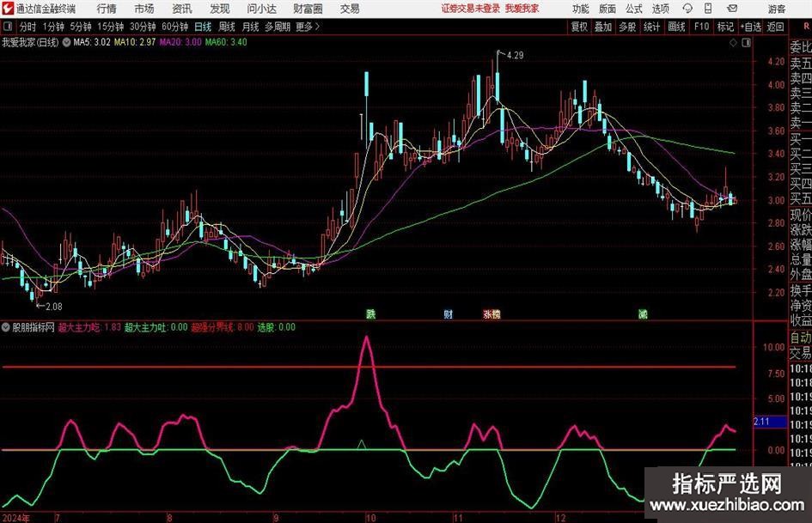This screenshot has height=523, width=812.
Task: Click the 超大主力吐: 0.00 indicator label
Action: (x=156, y=327)
